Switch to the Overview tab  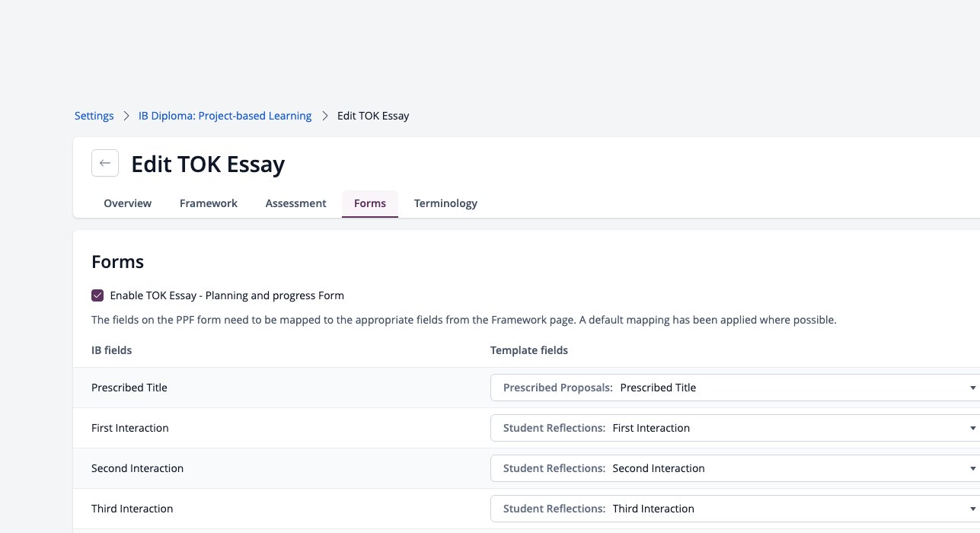point(128,203)
